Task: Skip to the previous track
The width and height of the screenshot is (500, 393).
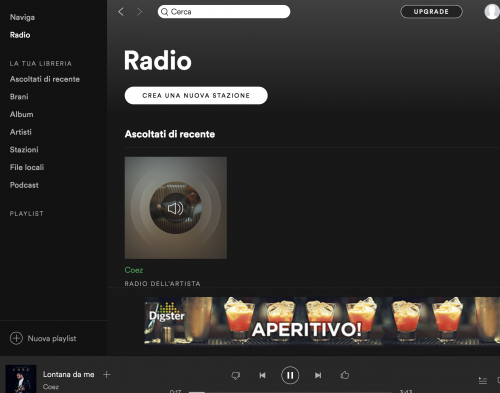Action: point(262,375)
